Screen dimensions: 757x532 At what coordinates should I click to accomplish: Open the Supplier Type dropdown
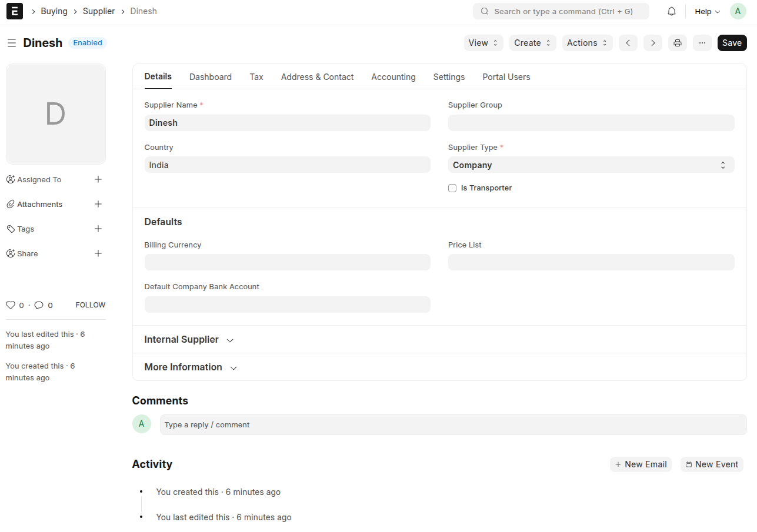pyautogui.click(x=591, y=165)
